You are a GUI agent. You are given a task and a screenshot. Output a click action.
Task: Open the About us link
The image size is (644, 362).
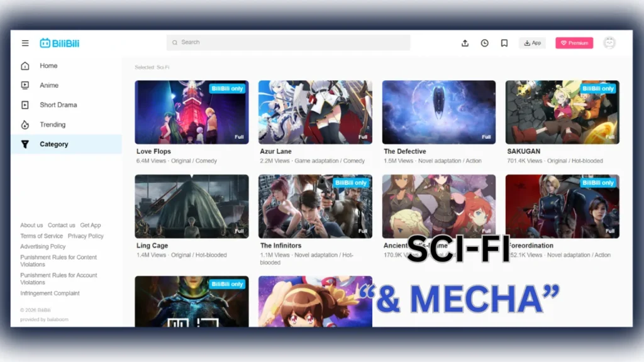pos(31,225)
